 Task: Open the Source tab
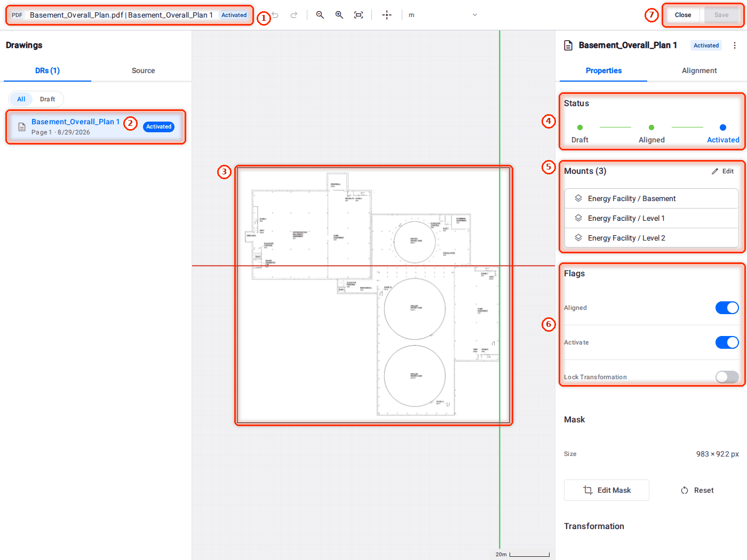143,70
